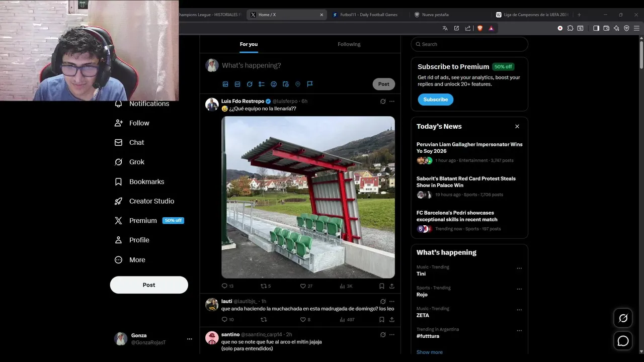Click Show more under What's happening

(430, 352)
